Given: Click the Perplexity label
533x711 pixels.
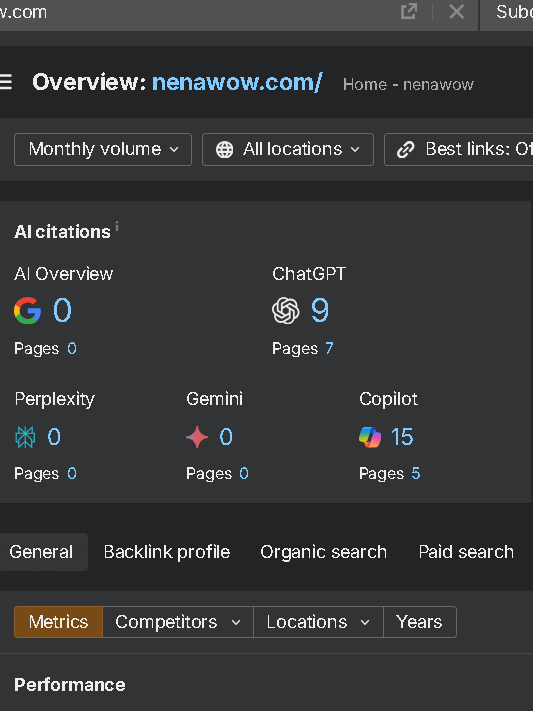Looking at the screenshot, I should pyautogui.click(x=54, y=399).
